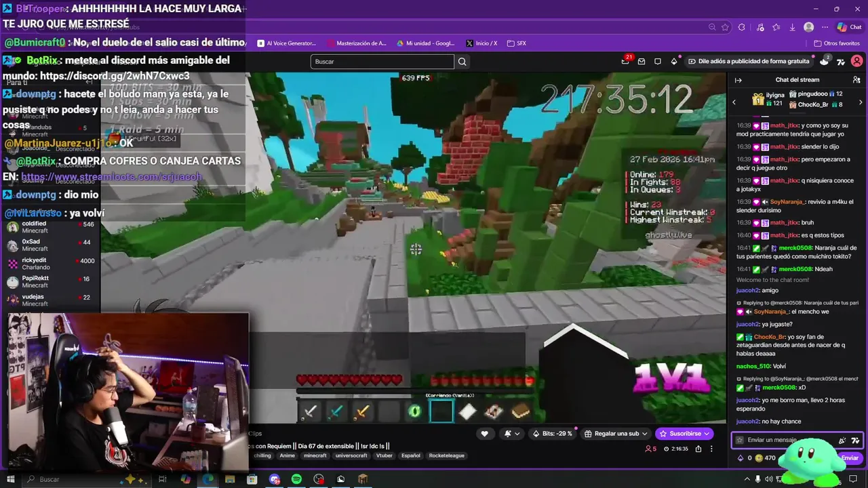Open Spotify from the taskbar

(x=296, y=479)
